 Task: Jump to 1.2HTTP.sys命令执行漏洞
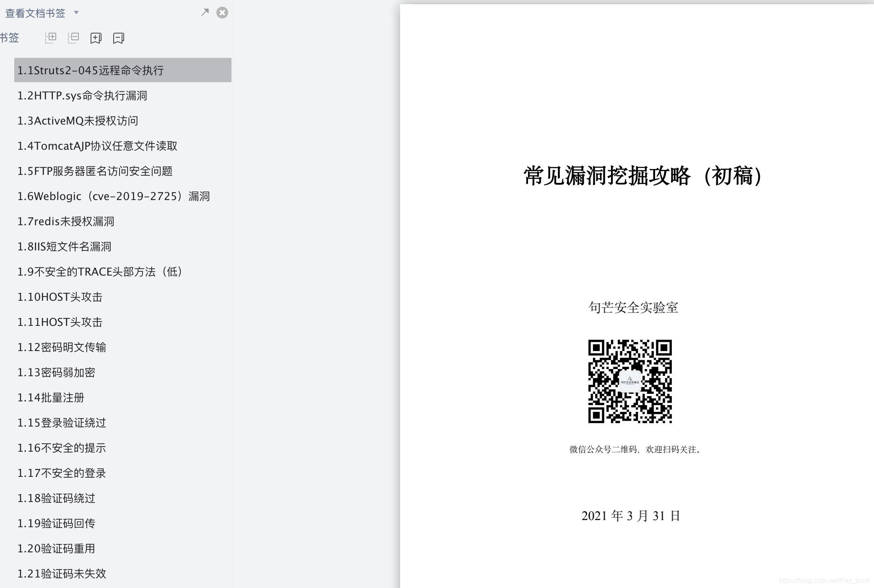pos(83,96)
